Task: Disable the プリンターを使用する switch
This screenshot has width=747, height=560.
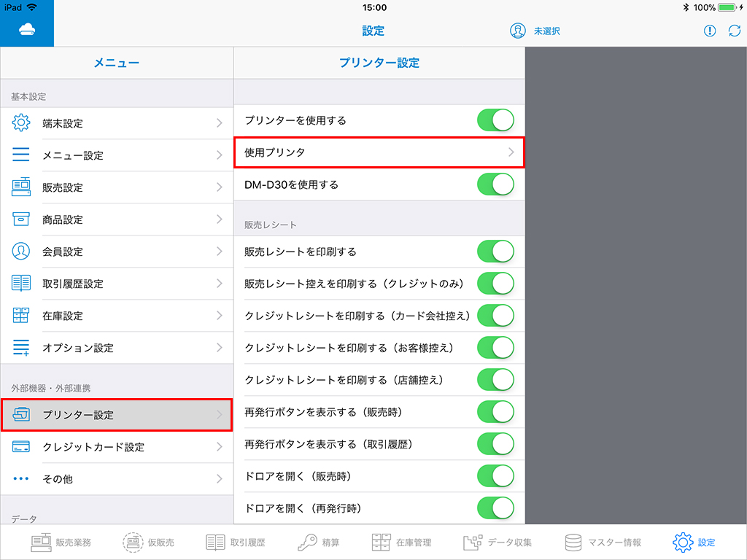Action: [x=495, y=120]
